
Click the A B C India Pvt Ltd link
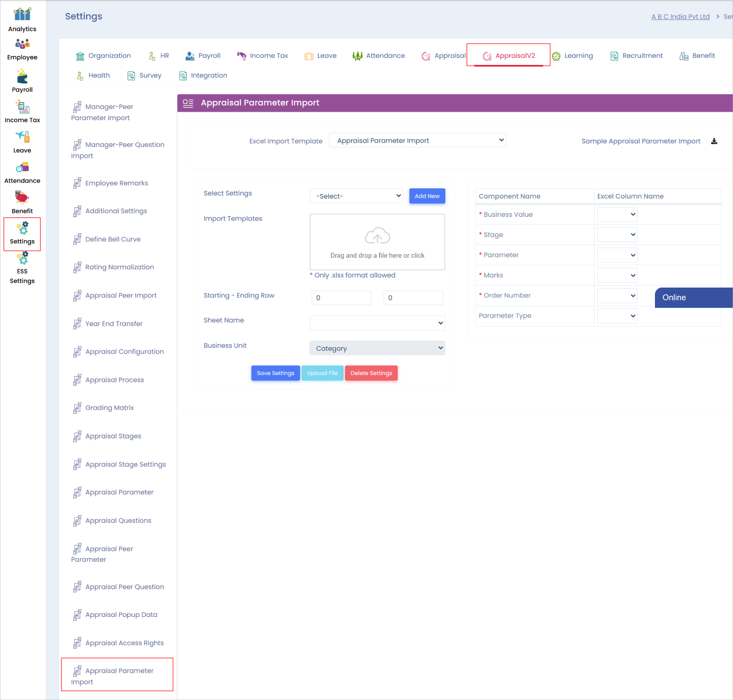(x=680, y=17)
